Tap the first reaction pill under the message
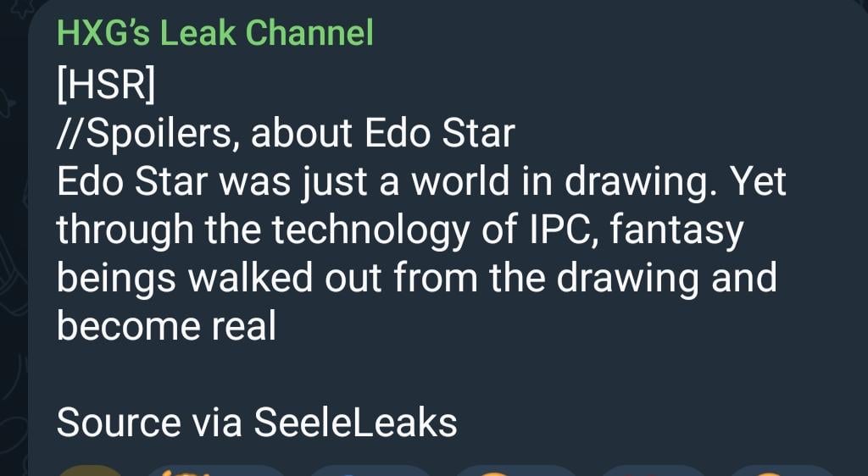The height and width of the screenshot is (476, 868). [89, 469]
